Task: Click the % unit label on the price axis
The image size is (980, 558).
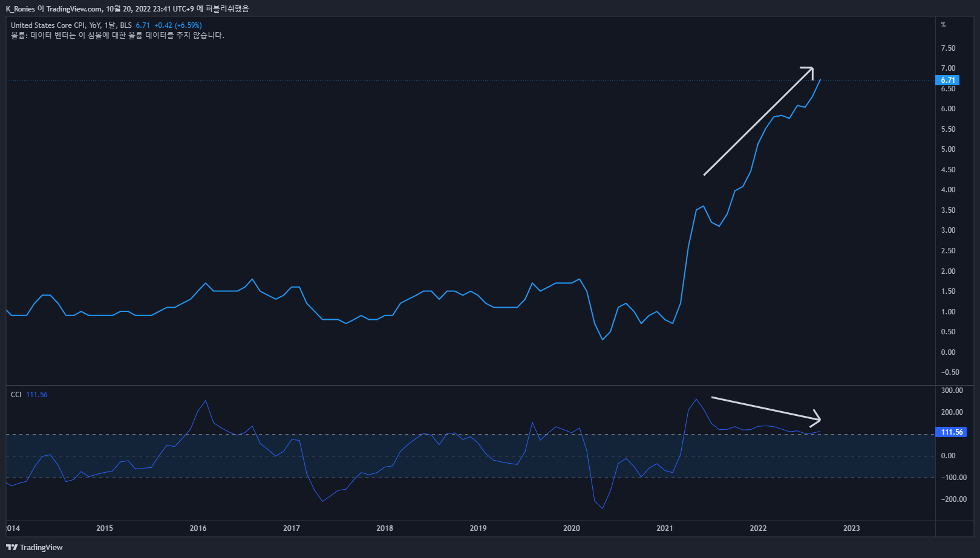Action: [943, 25]
